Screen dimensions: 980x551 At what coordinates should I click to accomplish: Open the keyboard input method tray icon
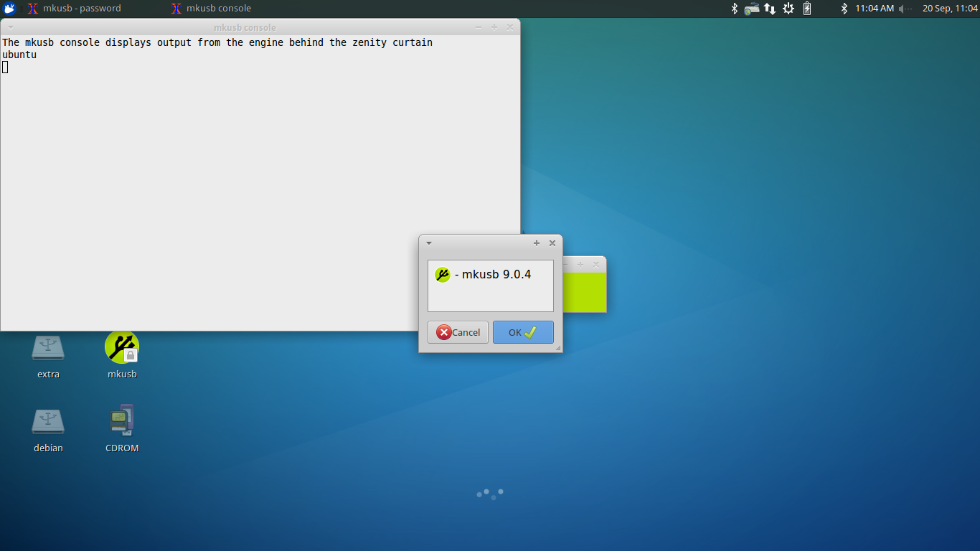[x=751, y=9]
